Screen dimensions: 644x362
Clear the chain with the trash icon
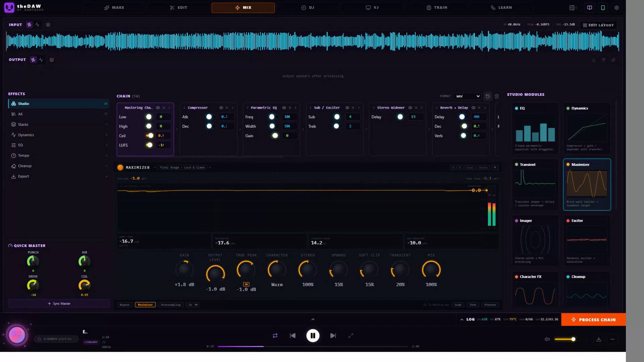(x=497, y=96)
